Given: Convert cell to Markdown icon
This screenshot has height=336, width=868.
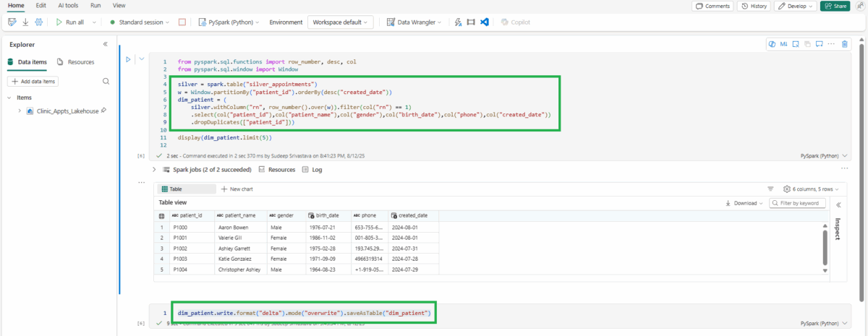Looking at the screenshot, I should point(783,45).
